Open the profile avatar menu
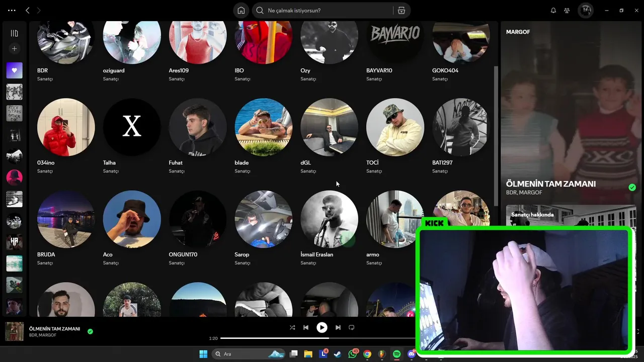644x362 pixels. (x=585, y=10)
